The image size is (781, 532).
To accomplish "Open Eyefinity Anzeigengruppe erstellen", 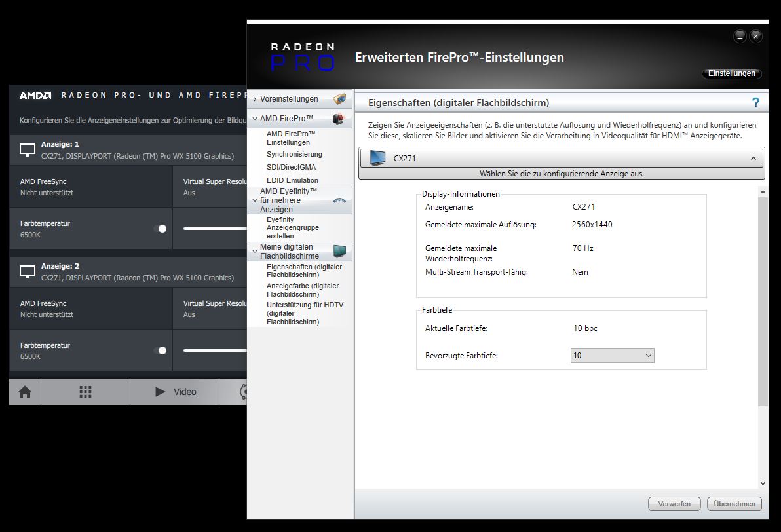I will pos(293,227).
